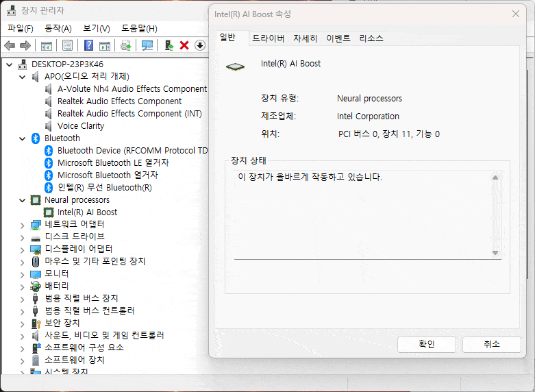Collapse the Bluetooth category
This screenshot has width=535, height=392.
point(23,138)
